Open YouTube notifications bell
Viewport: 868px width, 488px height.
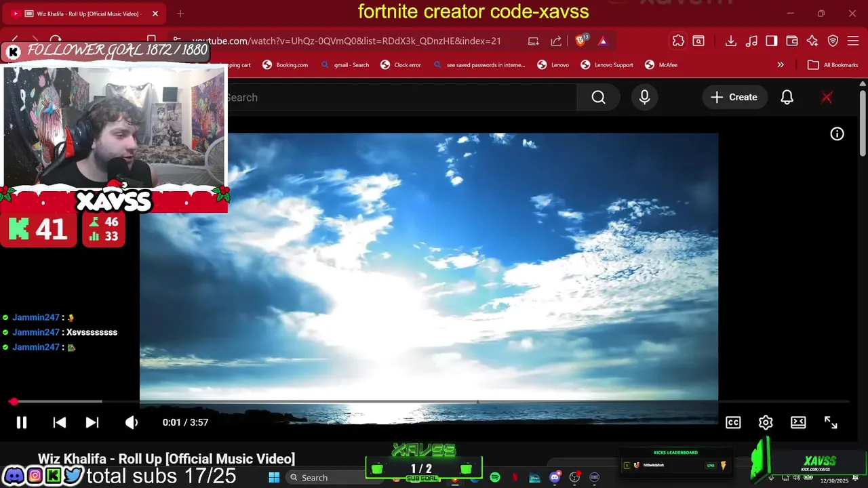[x=787, y=98]
